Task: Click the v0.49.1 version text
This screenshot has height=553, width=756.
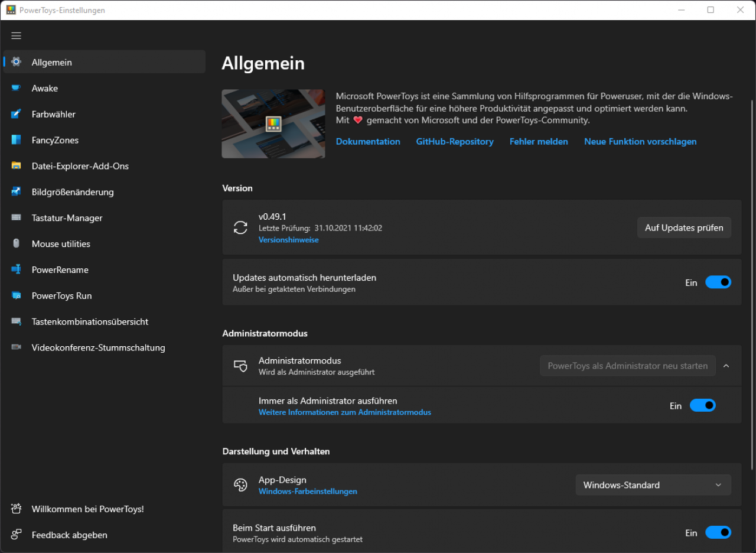Action: tap(272, 217)
